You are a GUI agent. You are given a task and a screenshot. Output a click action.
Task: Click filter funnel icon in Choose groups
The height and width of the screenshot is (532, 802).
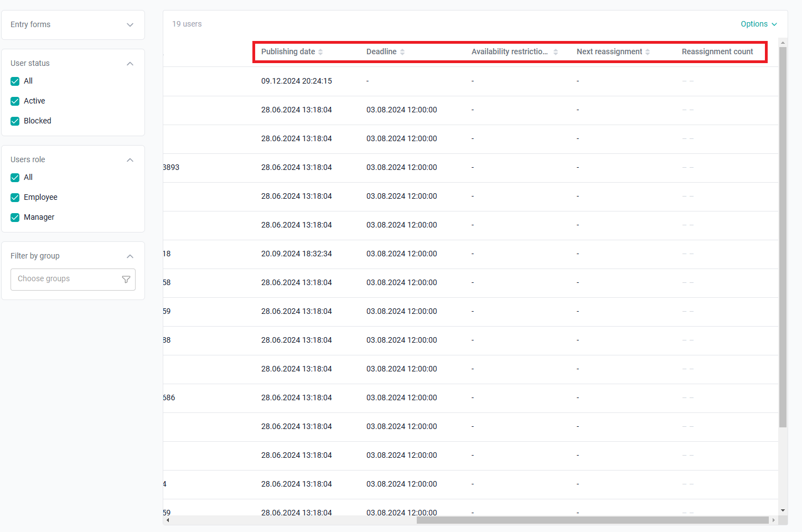click(x=126, y=280)
